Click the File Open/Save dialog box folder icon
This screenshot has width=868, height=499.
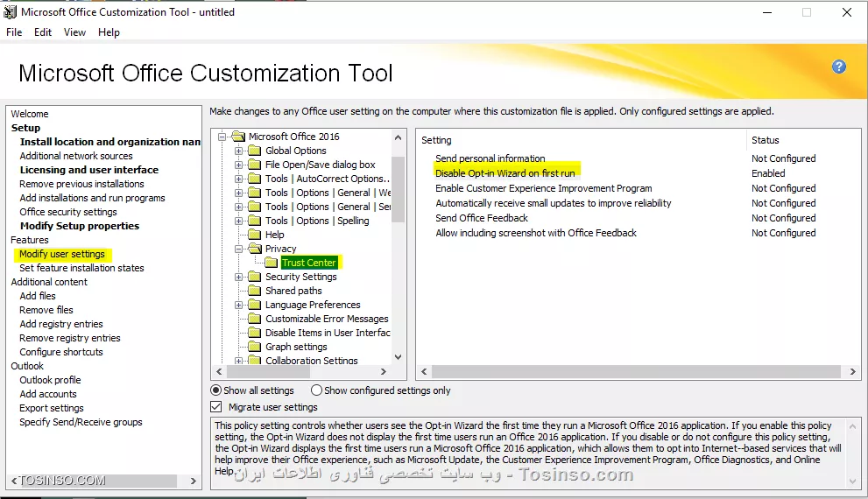255,165
